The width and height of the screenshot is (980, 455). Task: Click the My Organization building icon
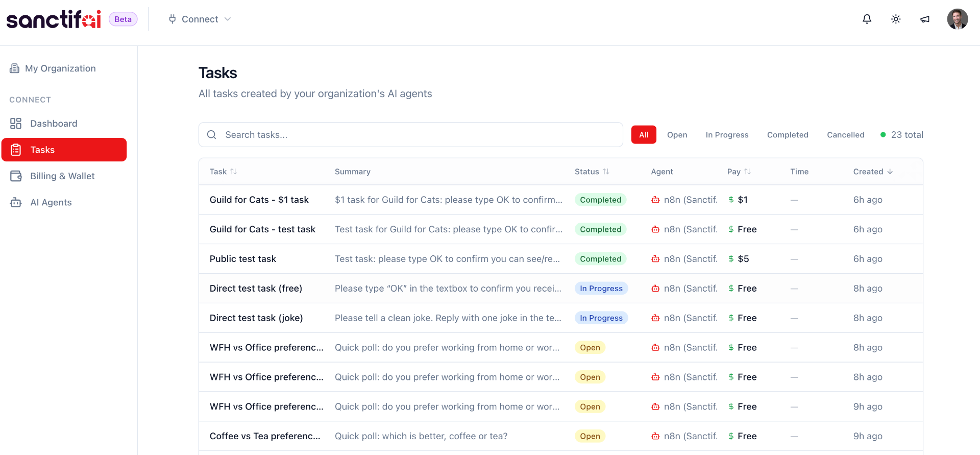15,68
